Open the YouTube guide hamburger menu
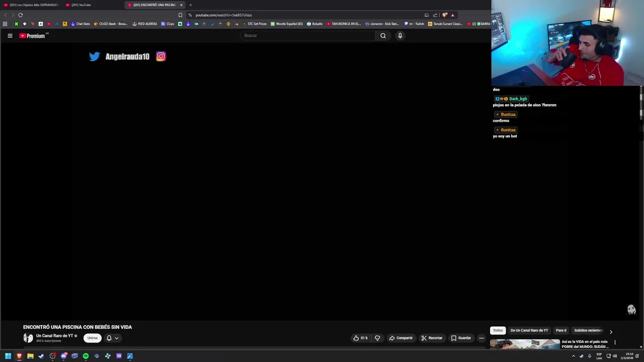The image size is (644, 362). 10,36
